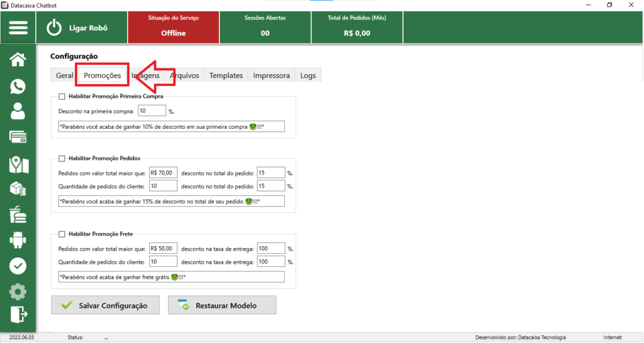Click the Restaurar Modelo button
Screen dimensions: 644x343
tap(221, 305)
